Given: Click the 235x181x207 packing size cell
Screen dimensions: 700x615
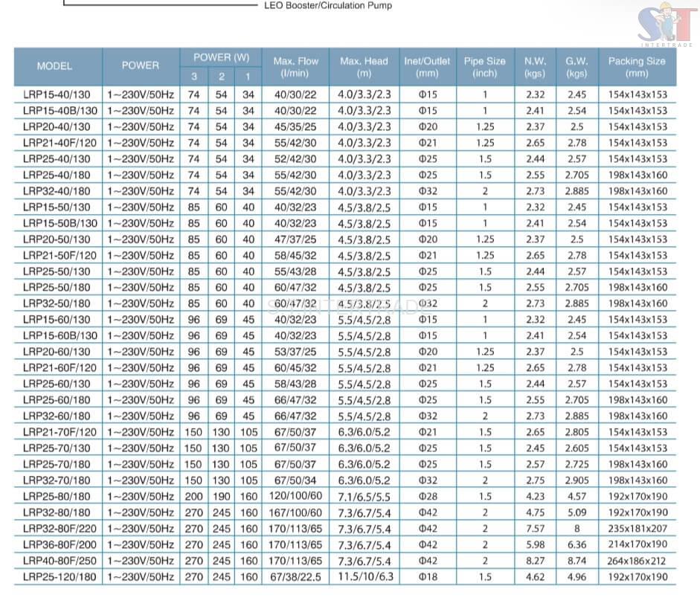Looking at the screenshot, I should click(x=637, y=529).
